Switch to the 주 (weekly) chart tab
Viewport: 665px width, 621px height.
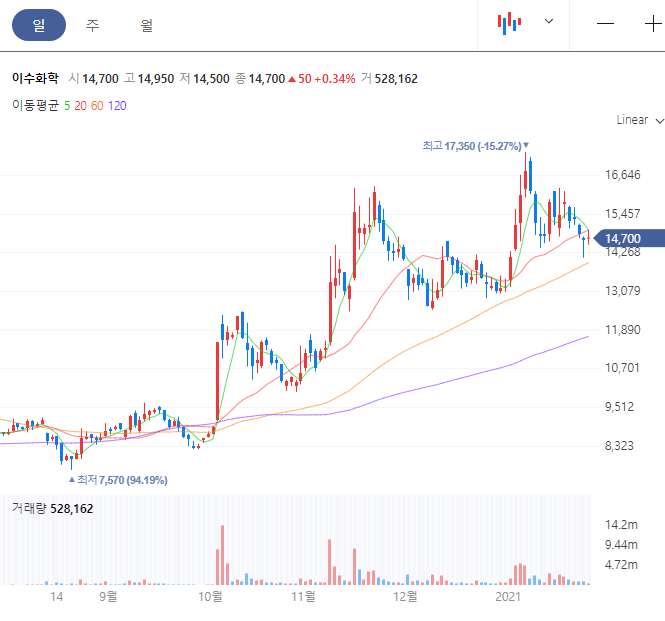coord(92,25)
